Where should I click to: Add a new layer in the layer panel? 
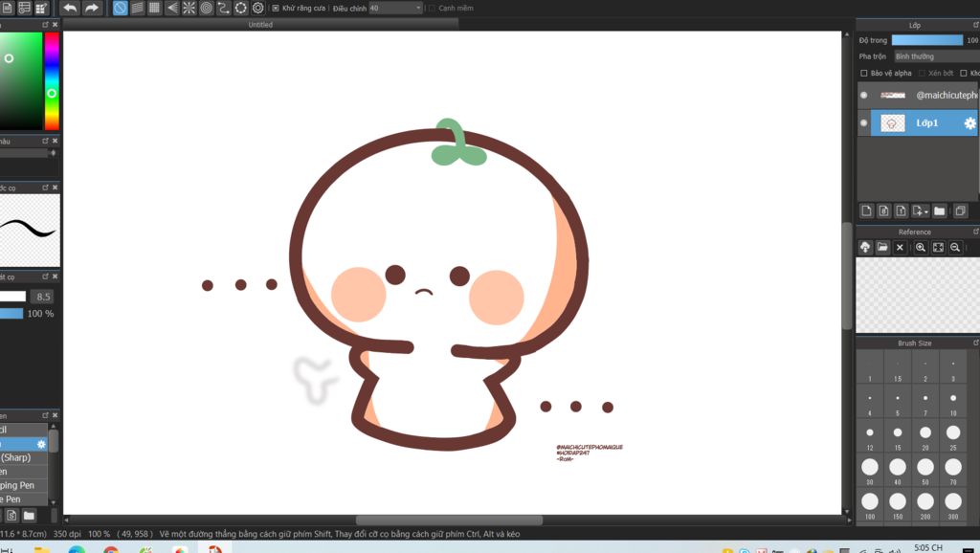[x=866, y=211]
